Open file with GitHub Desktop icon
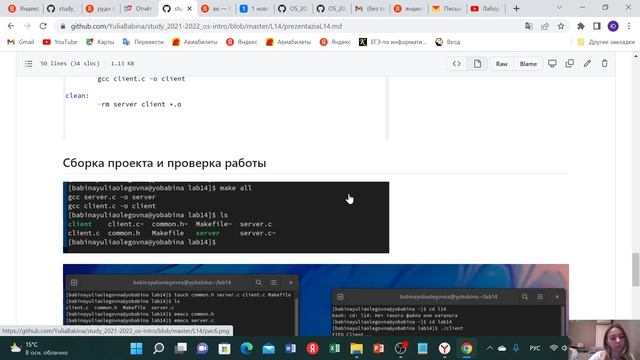Screen dimensions: 640x360 [552, 63]
